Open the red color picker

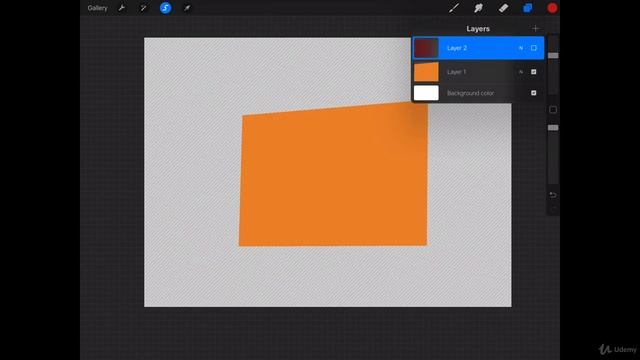pyautogui.click(x=552, y=8)
